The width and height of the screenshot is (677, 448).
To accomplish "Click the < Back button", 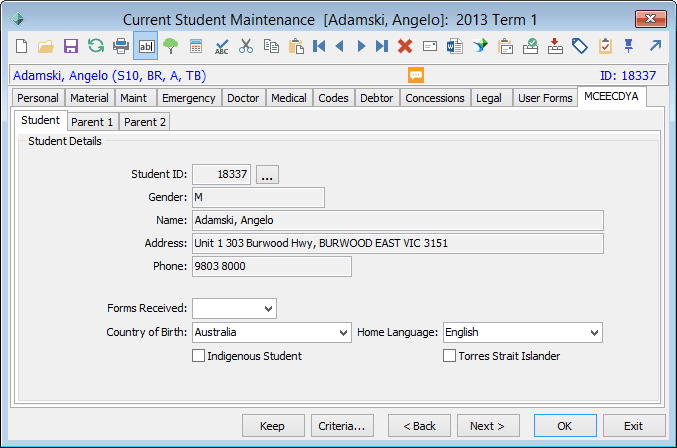I will coord(419,426).
